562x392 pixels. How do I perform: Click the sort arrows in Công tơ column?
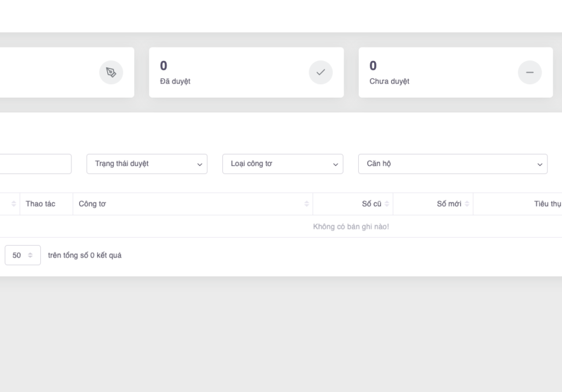click(307, 204)
